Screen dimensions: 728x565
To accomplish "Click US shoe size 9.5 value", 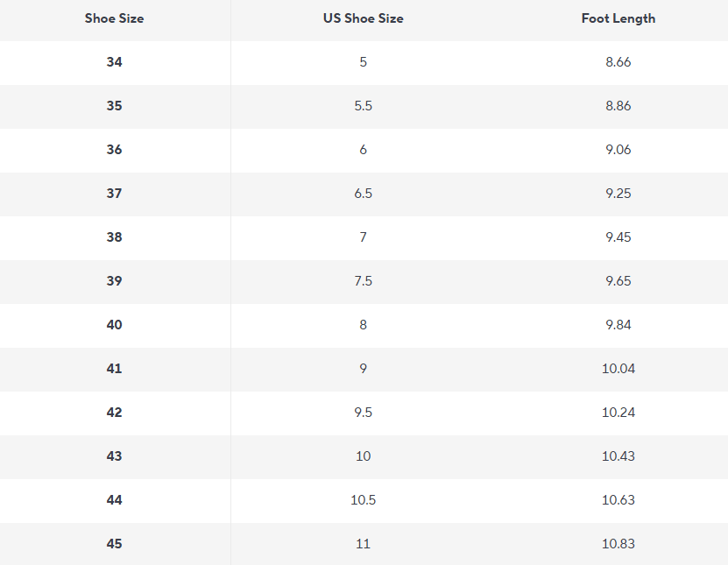I will pos(363,413).
